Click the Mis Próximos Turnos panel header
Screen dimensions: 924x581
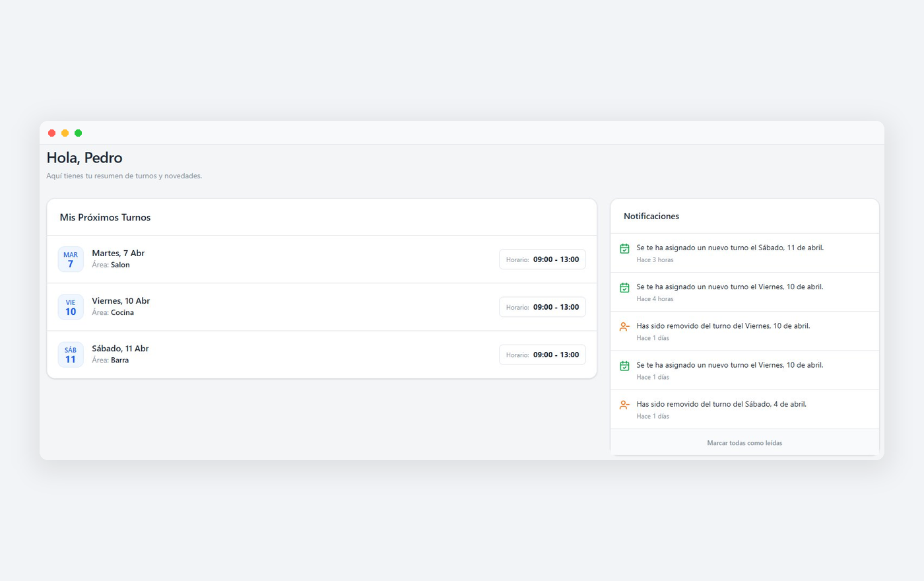click(x=105, y=217)
